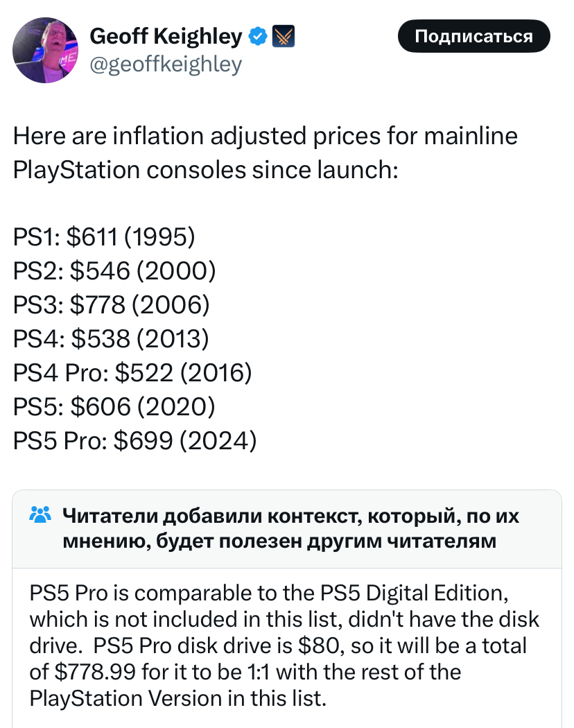Click the 'PS3: $778 (2006)' line
The width and height of the screenshot is (574, 728).
(111, 304)
